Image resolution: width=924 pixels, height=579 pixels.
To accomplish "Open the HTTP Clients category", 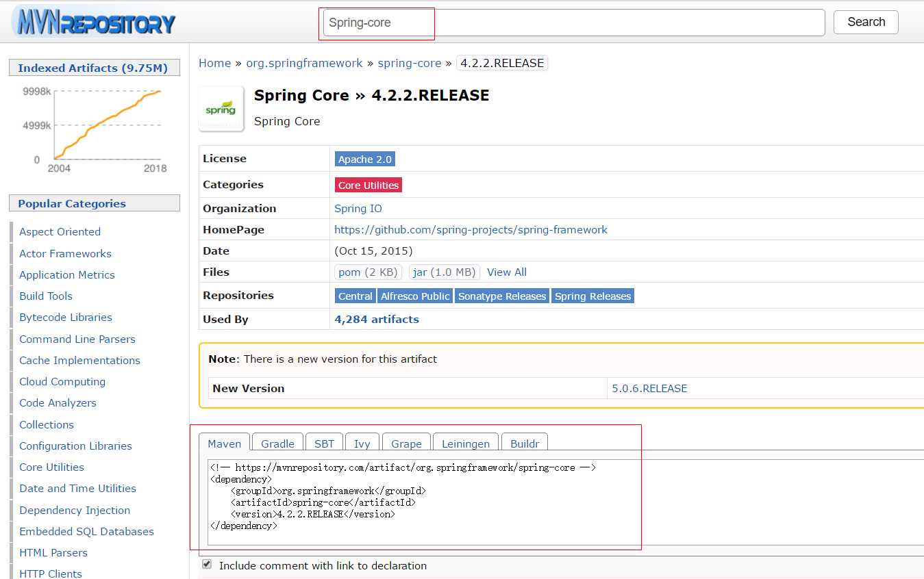I will point(51,574).
